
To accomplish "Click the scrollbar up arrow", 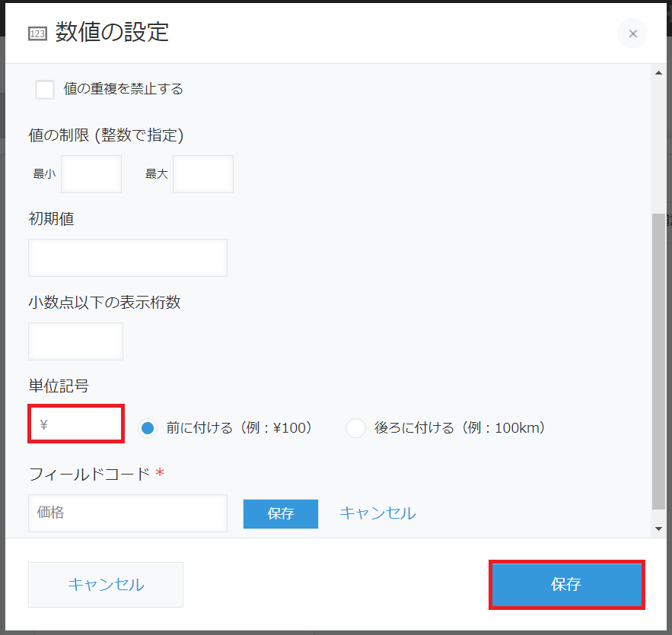I will (x=659, y=73).
